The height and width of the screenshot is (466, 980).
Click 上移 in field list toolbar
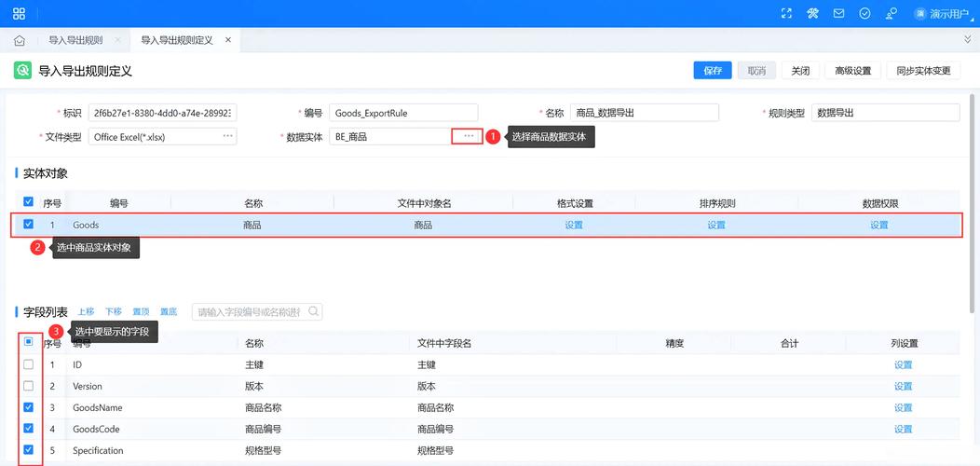point(86,311)
